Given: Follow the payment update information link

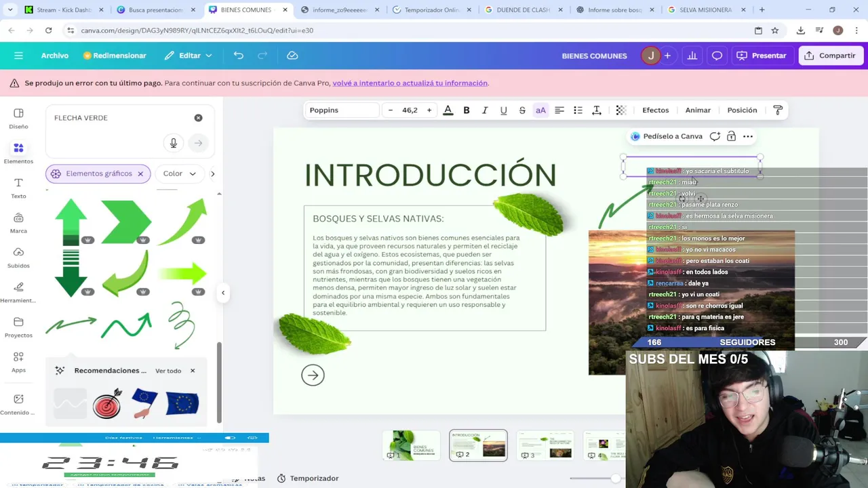Looking at the screenshot, I should (410, 83).
